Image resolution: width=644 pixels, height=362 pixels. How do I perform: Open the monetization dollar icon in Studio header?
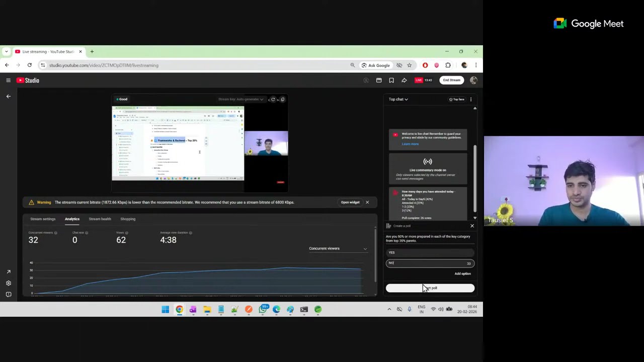pyautogui.click(x=366, y=80)
